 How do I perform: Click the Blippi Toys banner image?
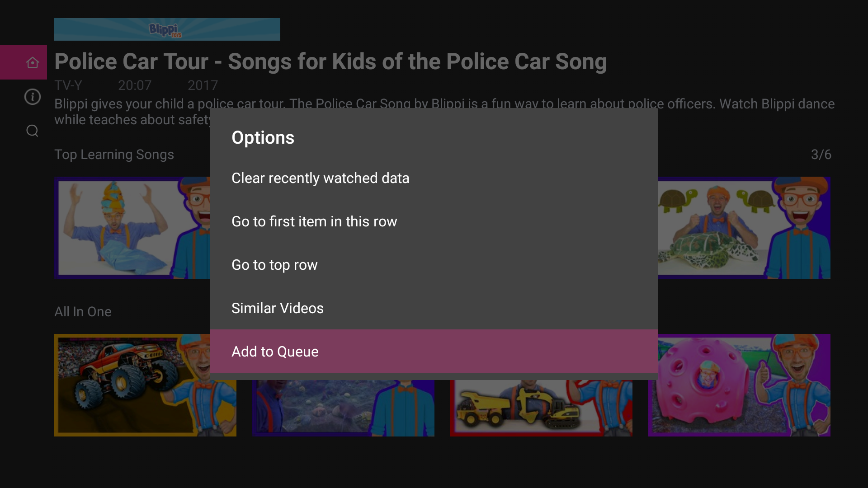click(x=167, y=29)
